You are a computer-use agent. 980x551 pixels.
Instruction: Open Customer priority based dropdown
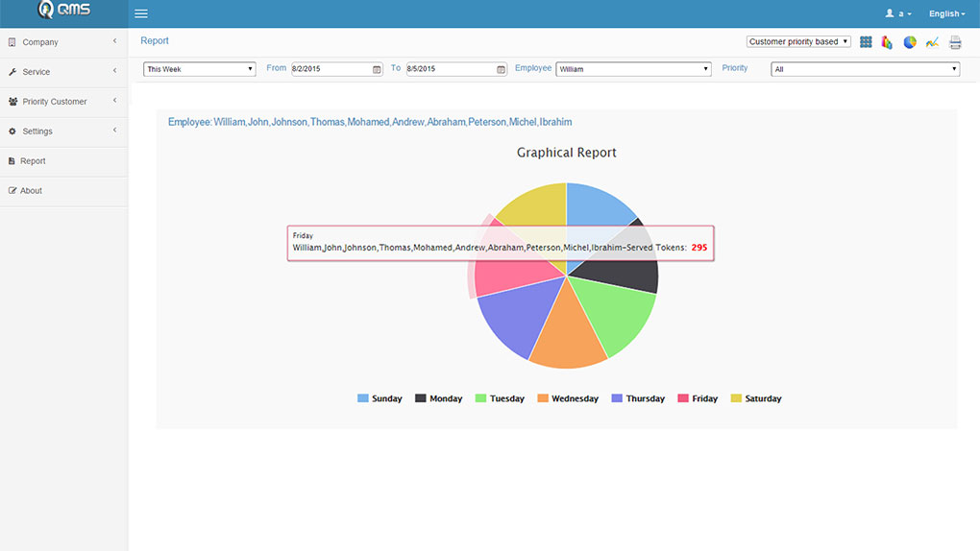coord(798,41)
